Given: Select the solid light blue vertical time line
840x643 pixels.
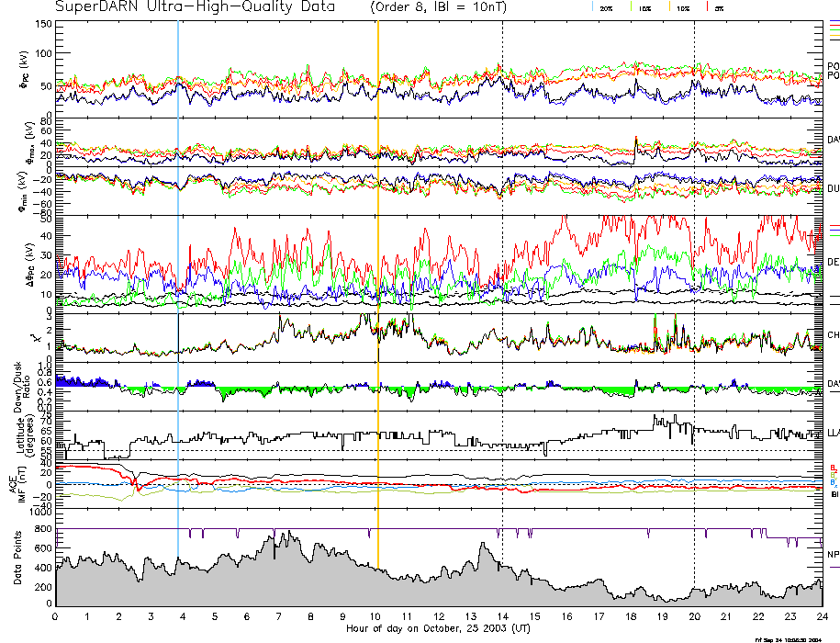Looking at the screenshot, I should 177,276.
